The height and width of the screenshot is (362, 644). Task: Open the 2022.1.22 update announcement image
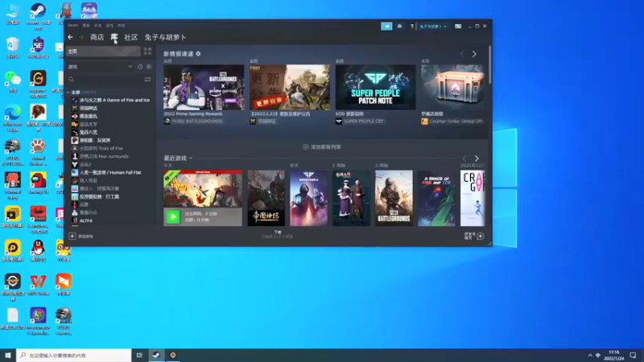[290, 87]
